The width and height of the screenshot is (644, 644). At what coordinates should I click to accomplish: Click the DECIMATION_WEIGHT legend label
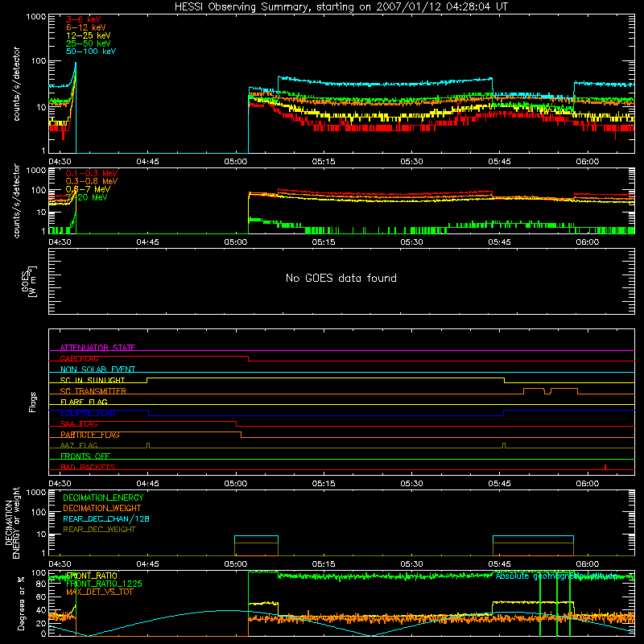[102, 508]
